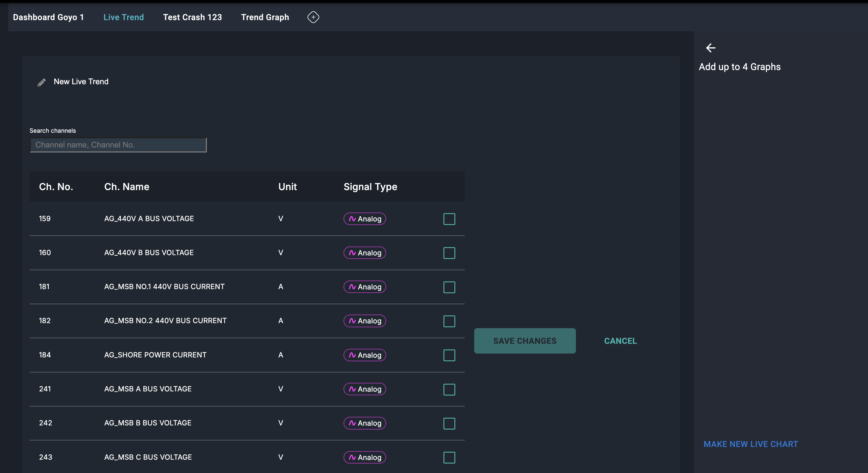Click the AG_SHORE POWER CURRENT channel name
This screenshot has width=868, height=473.
(155, 355)
